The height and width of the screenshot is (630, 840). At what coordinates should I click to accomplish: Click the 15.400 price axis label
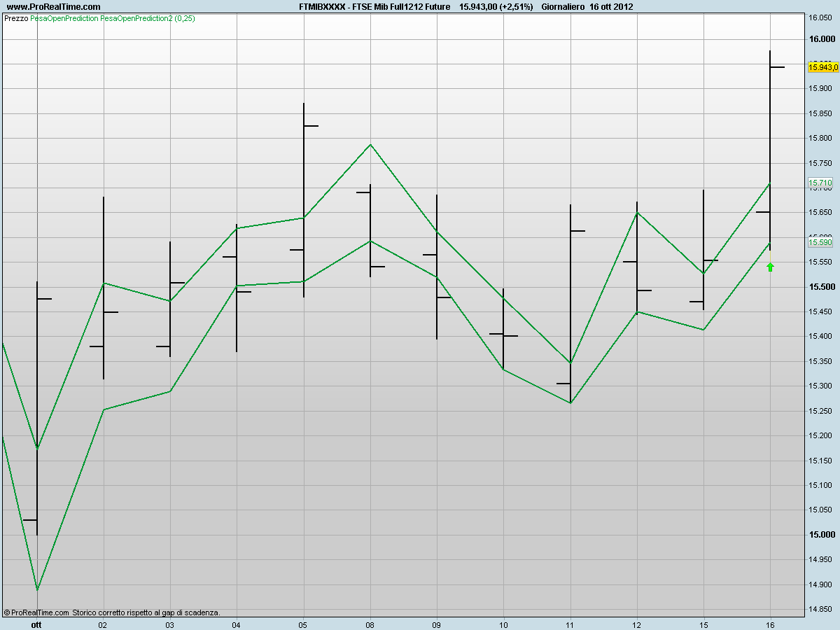pos(820,337)
